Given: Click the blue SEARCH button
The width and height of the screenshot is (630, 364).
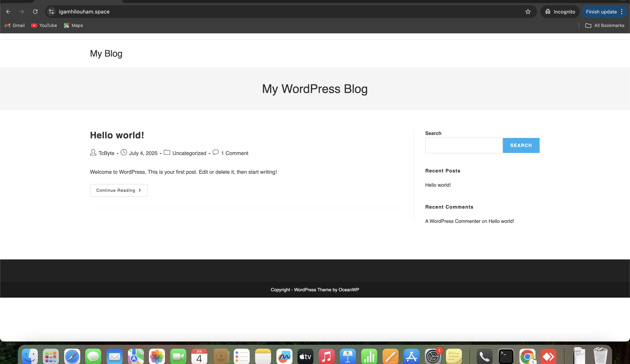Looking at the screenshot, I should [521, 145].
